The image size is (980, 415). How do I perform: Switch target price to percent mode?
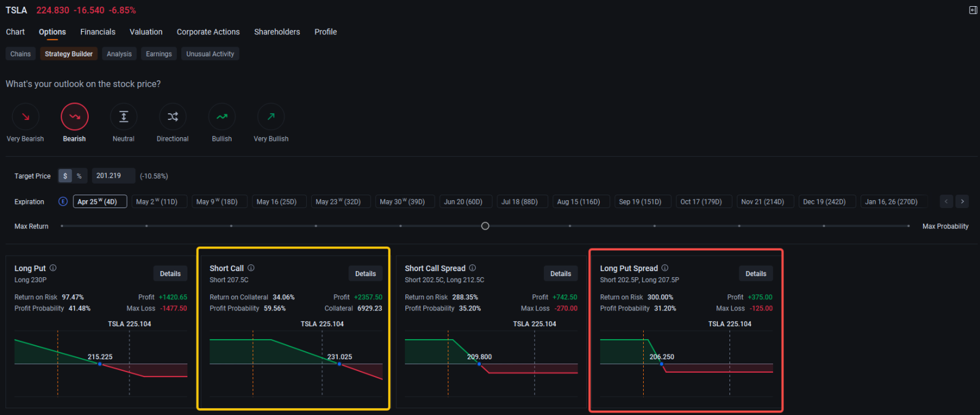pos(79,176)
